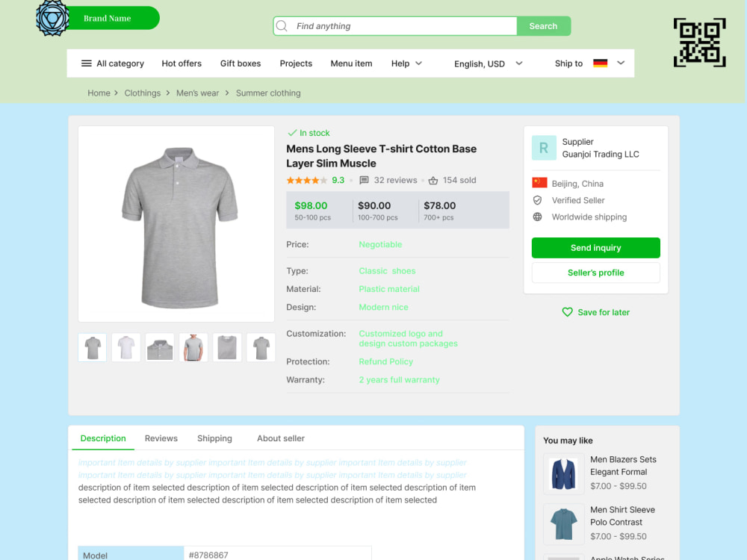Click the 32 reviews text
Viewport: 747px width, 560px height.
click(395, 180)
